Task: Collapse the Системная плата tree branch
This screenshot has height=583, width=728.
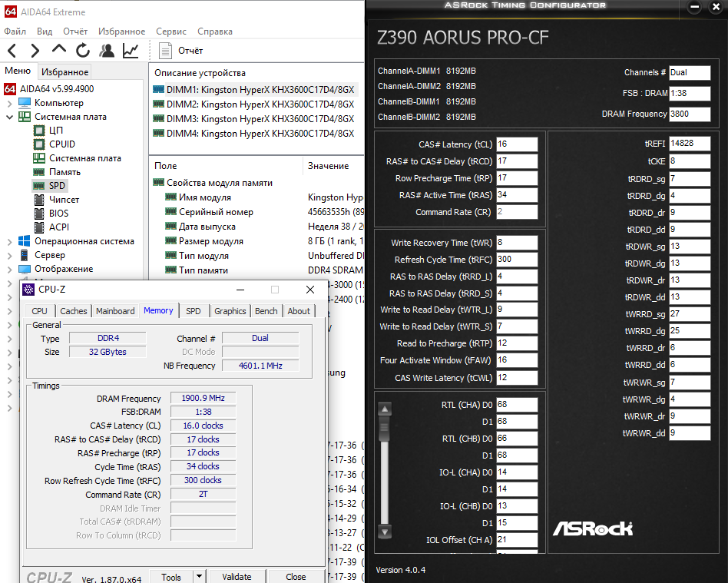Action: pyautogui.click(x=10, y=117)
